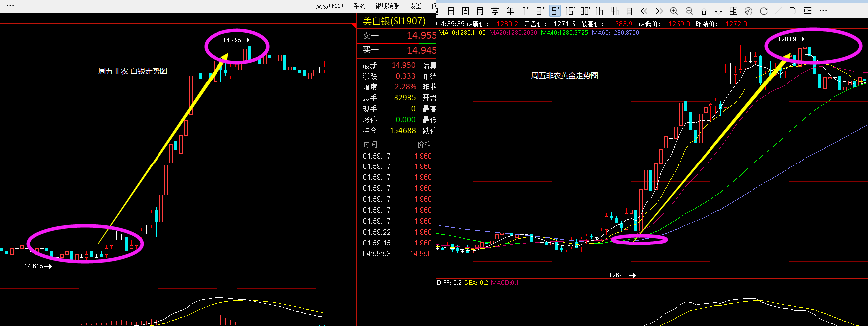Click the 美白银(SI1907) contract title
This screenshot has width=868, height=326.
[394, 21]
